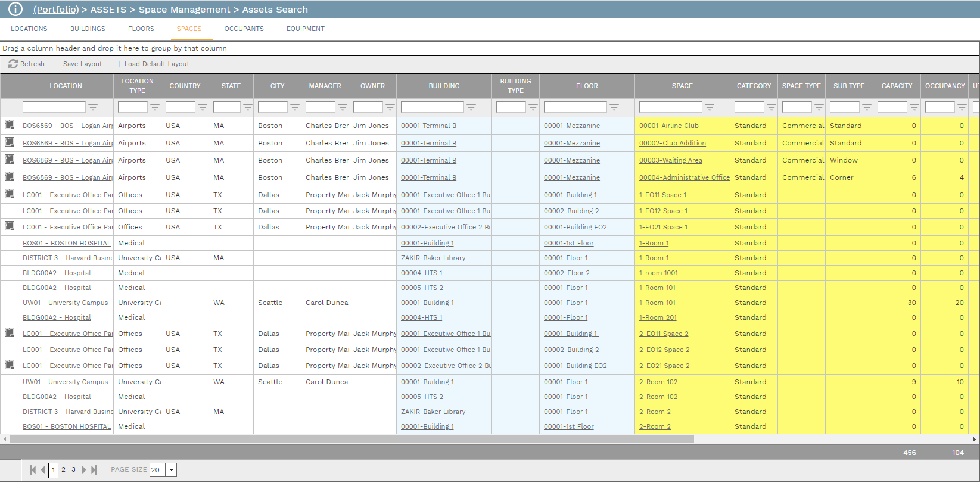Open the Floor column filter dropdown
The image size is (980, 483).
614,107
